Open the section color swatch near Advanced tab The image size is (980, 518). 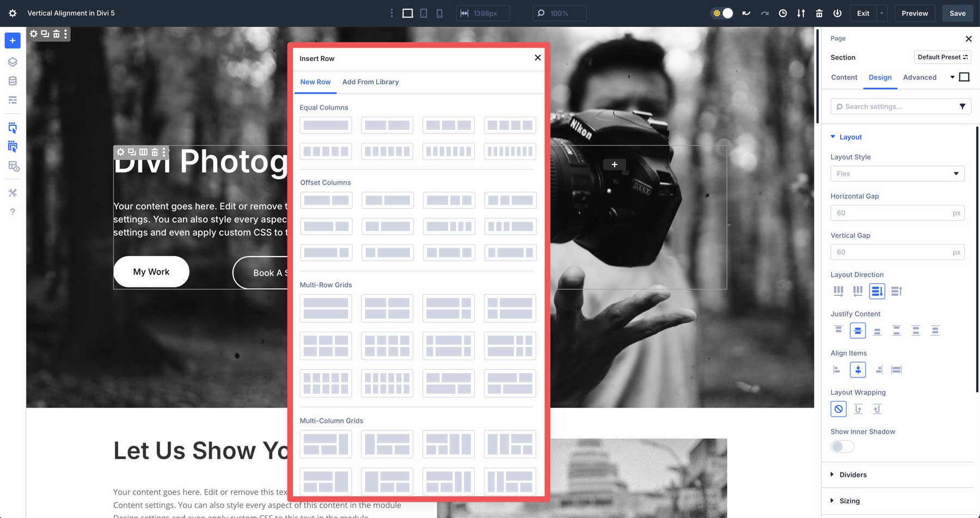pyautogui.click(x=964, y=77)
